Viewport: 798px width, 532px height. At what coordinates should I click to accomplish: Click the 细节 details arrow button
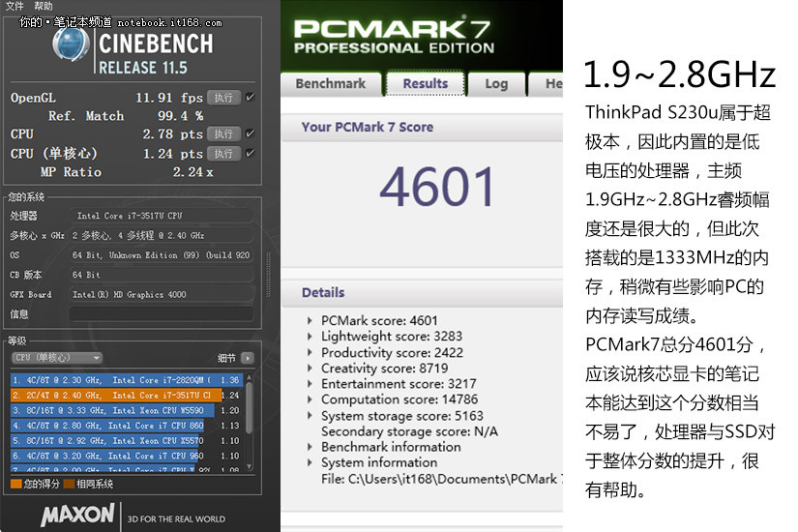click(248, 359)
